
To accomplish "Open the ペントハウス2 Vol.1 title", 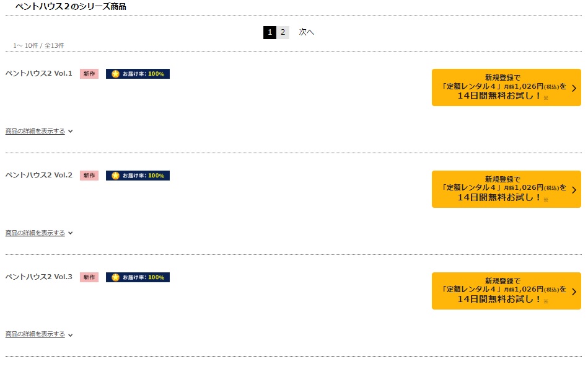I will tap(38, 74).
